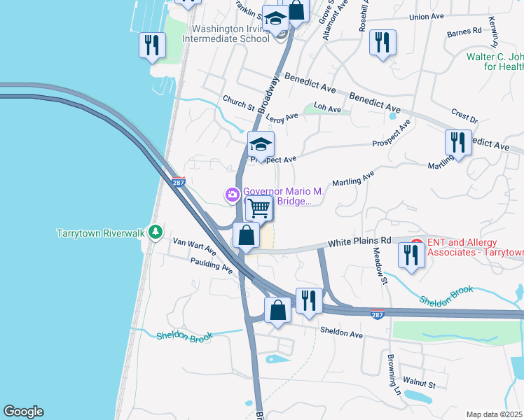The width and height of the screenshot is (524, 420).
Task: Select the Meadow St street label
Action: point(380,266)
